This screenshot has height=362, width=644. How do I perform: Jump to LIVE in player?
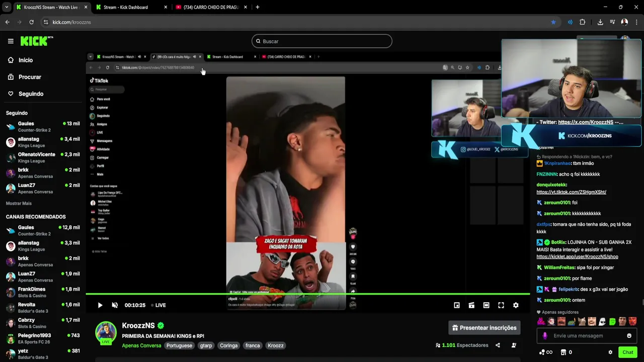pos(158,305)
